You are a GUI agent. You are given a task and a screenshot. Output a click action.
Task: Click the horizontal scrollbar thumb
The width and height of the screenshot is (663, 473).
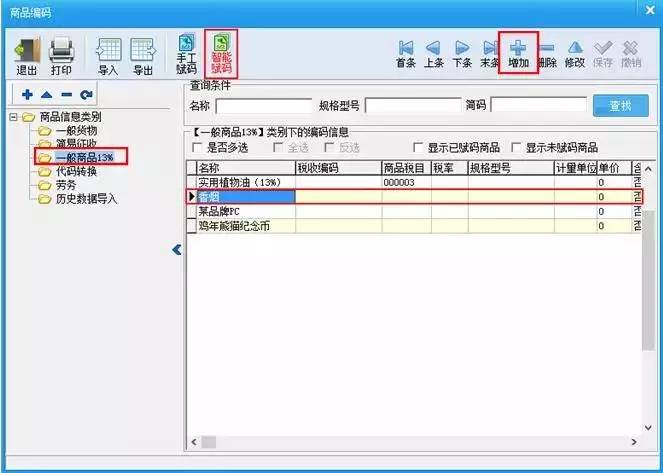click(x=208, y=442)
